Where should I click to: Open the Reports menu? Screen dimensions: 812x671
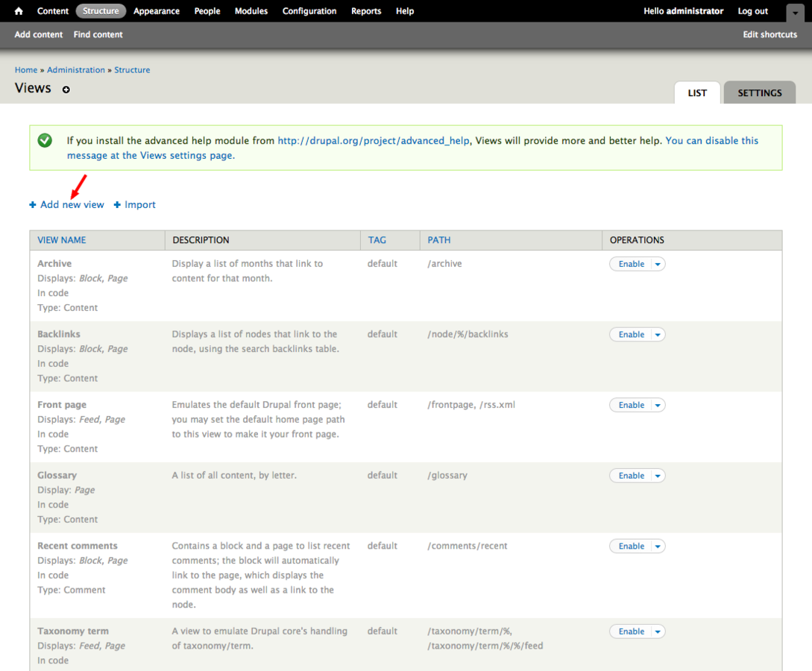pos(366,11)
